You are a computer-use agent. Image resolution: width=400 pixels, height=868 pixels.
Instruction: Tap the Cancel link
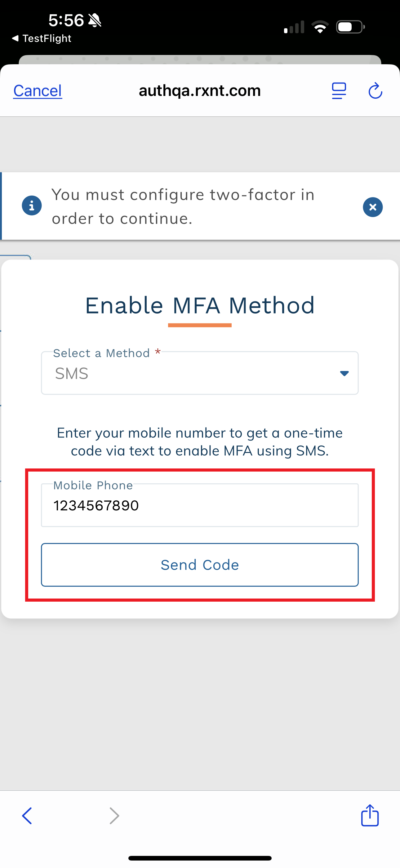[x=38, y=91]
